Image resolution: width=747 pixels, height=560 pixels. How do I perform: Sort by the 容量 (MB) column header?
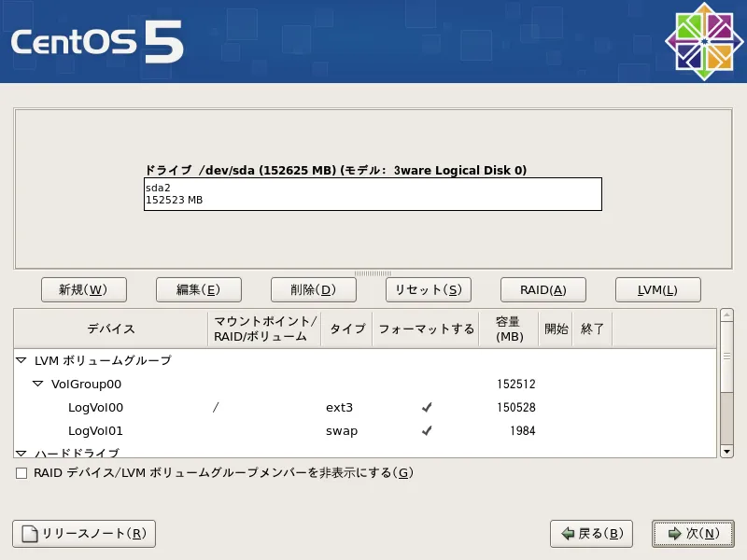pyautogui.click(x=508, y=329)
